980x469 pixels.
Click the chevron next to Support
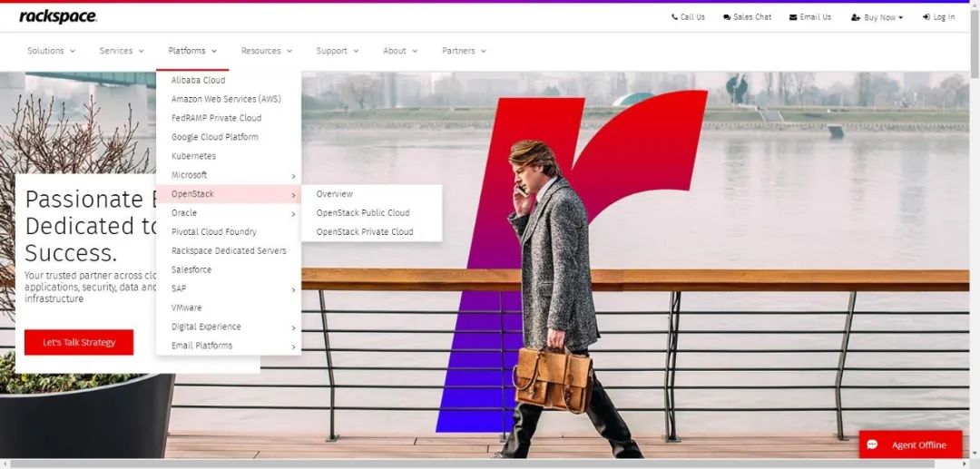[x=357, y=51]
